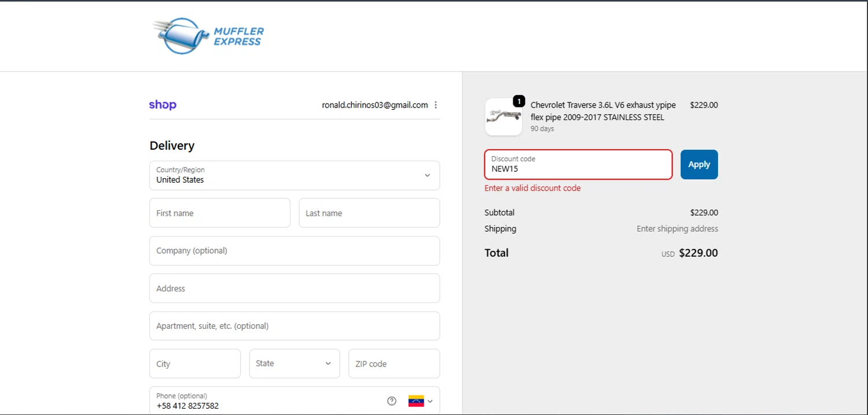Click the Subtotal label

[x=499, y=213]
